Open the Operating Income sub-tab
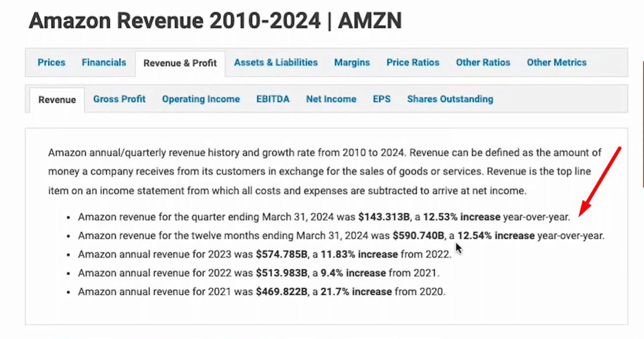The width and height of the screenshot is (644, 339). pos(201,99)
